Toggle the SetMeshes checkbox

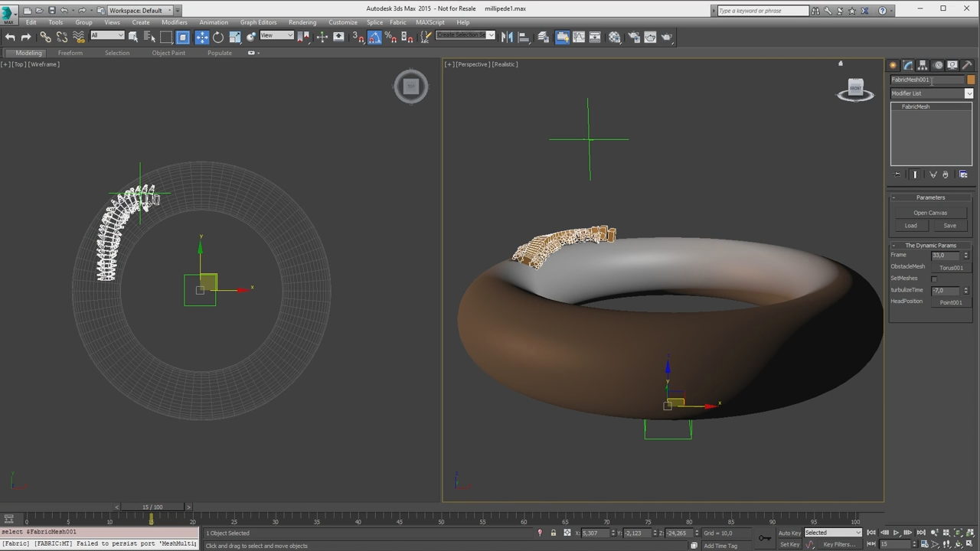933,279
